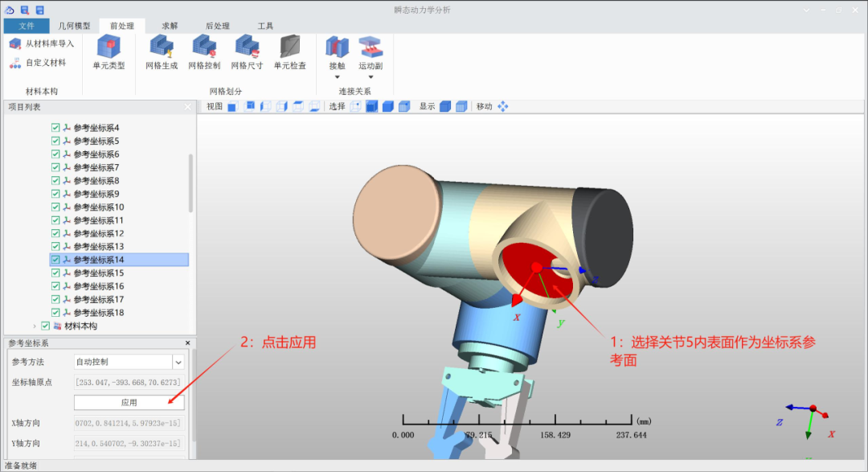Viewport: 868px width, 472px height.
Task: Click the 坐标轴原点 coordinate field
Action: [x=129, y=382]
